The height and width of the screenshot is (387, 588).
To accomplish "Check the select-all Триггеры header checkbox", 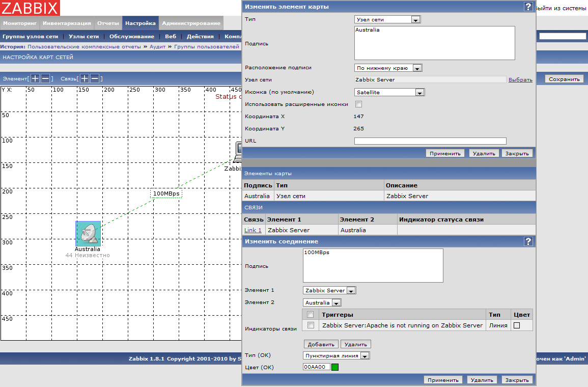I will tap(310, 314).
